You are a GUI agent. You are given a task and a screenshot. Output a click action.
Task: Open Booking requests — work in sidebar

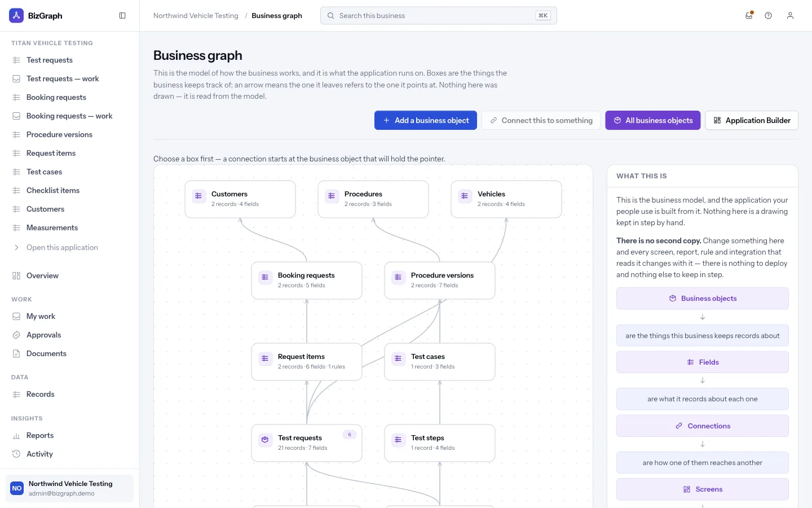70,116
